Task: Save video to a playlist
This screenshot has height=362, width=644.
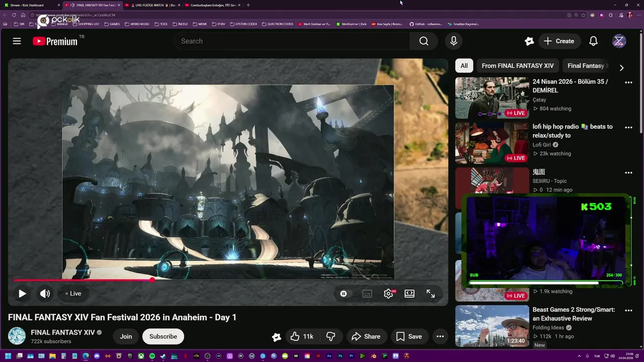Action: tap(409, 336)
